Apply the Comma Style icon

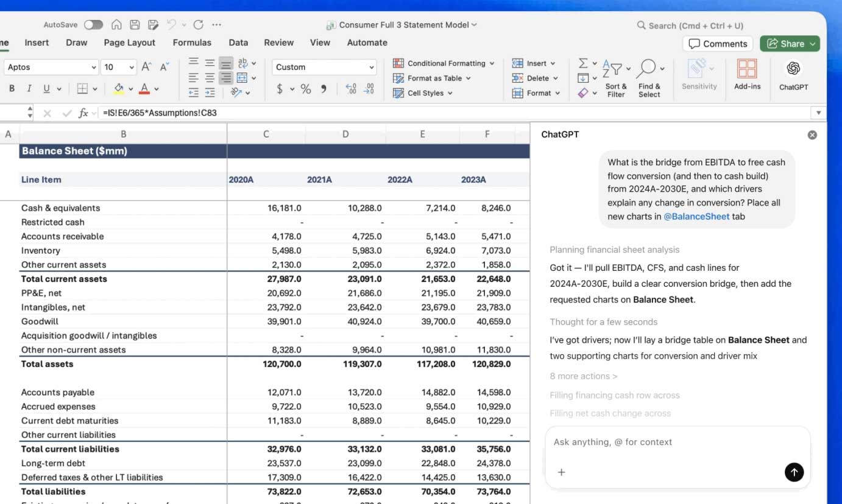(324, 89)
